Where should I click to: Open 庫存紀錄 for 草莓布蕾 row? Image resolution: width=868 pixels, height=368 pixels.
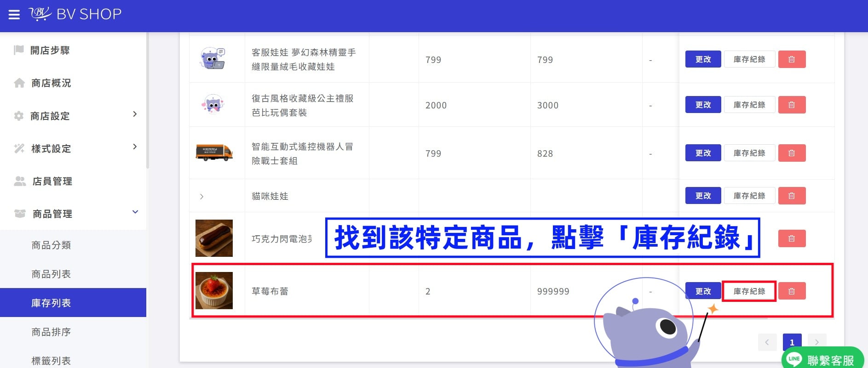(749, 291)
